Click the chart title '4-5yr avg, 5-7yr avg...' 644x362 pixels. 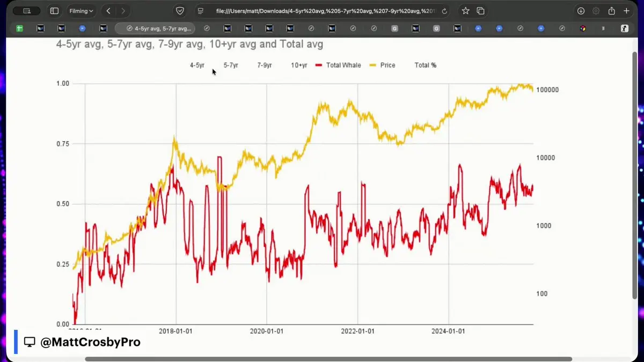(x=189, y=45)
